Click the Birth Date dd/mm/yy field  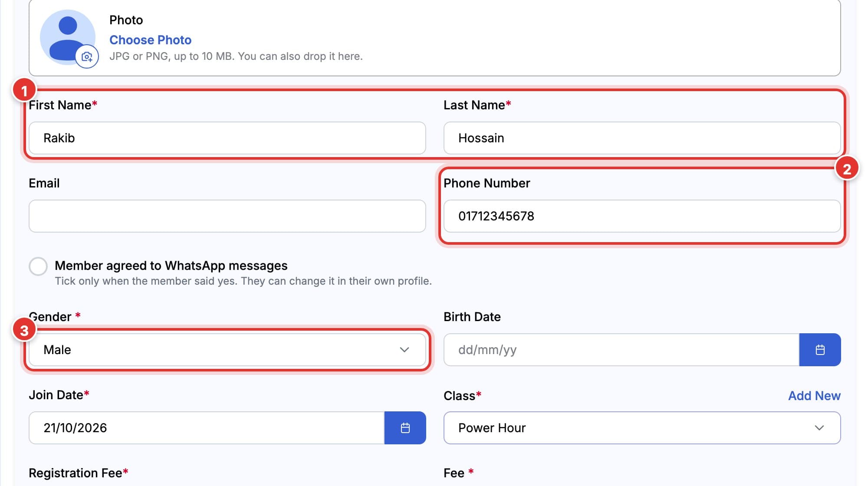[621, 350]
